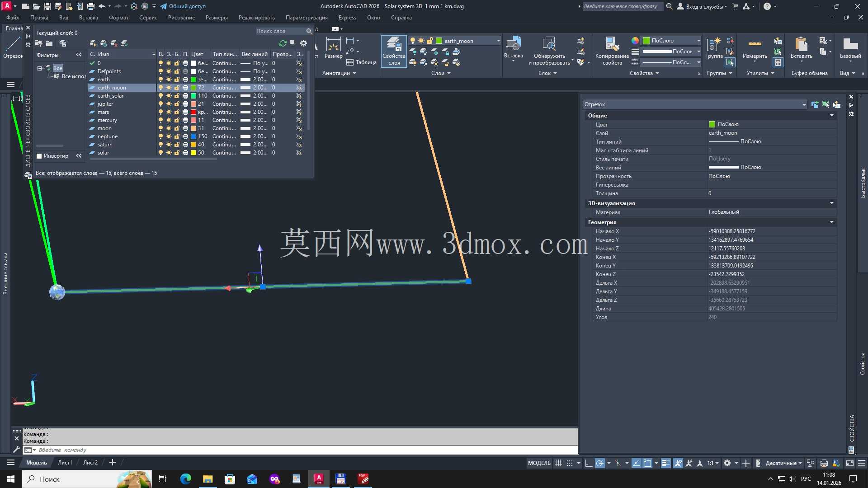Image resolution: width=868 pixels, height=488 pixels.
Task: Click Match Properties (Копирование свойств)
Action: (x=612, y=51)
